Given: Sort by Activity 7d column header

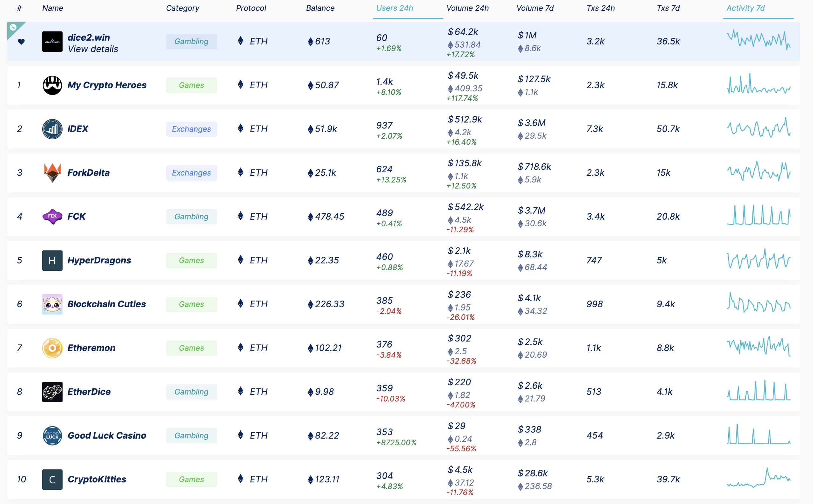Looking at the screenshot, I should (745, 8).
